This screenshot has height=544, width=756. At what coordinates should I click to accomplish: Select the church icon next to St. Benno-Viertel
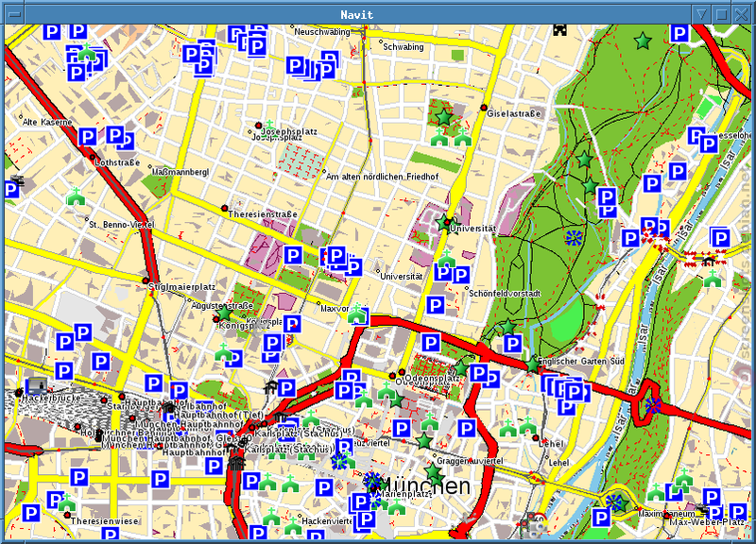coord(76,196)
